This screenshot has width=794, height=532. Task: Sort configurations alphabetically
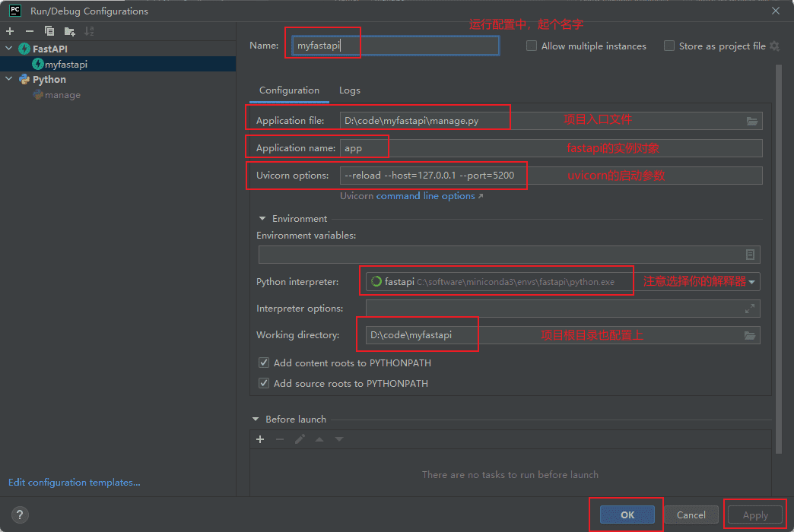(x=89, y=31)
